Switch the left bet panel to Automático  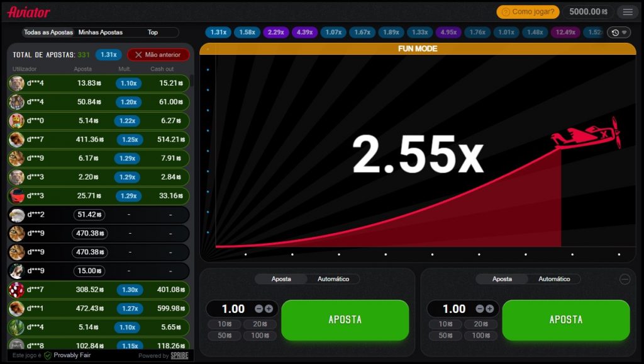pyautogui.click(x=333, y=279)
